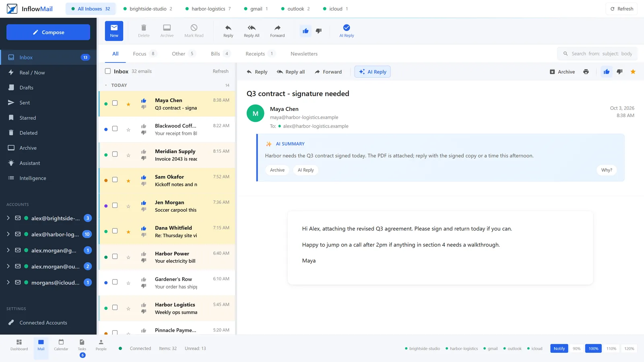Expand the morgans@icloud account

[x=8, y=282]
